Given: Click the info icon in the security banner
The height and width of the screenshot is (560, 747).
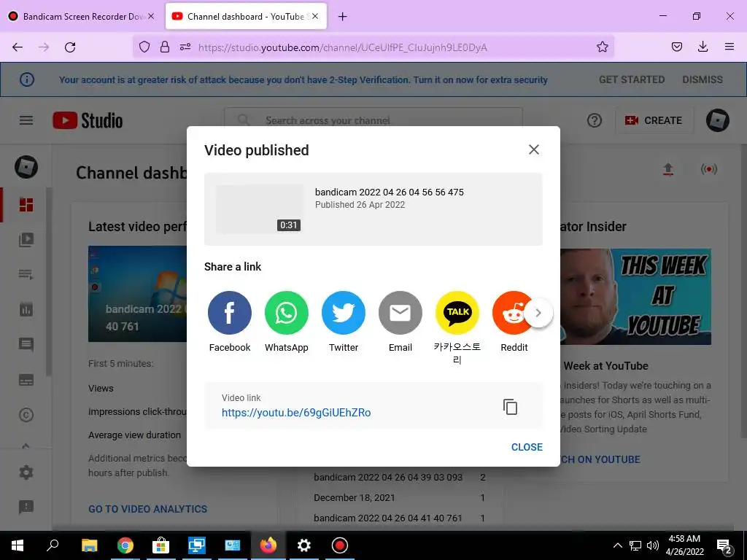Looking at the screenshot, I should click(27, 79).
